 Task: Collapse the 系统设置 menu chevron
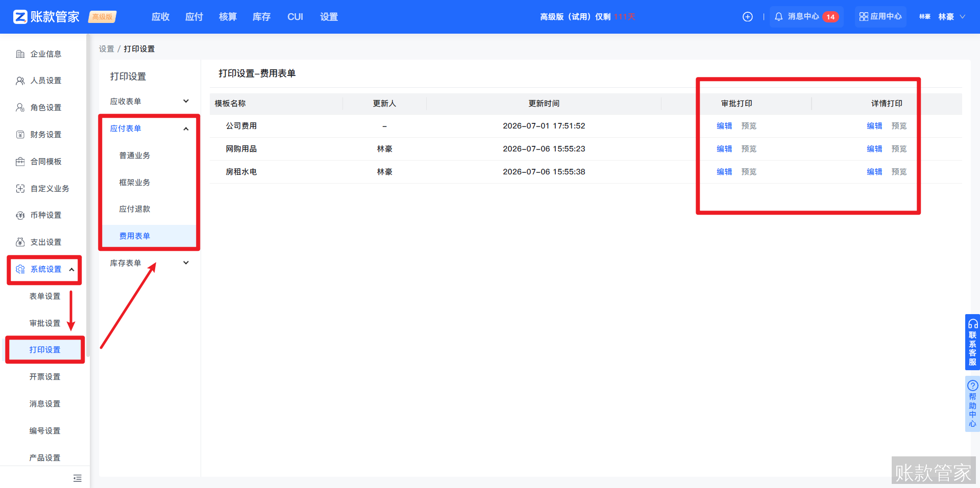coord(71,269)
